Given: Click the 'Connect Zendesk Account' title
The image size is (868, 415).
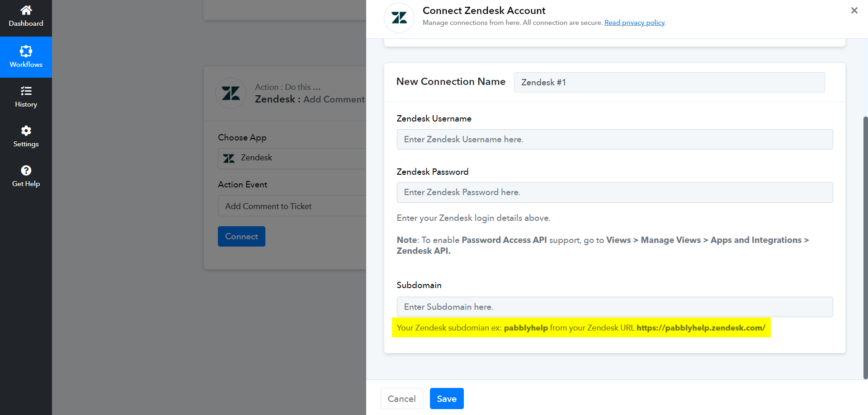Looking at the screenshot, I should 484,10.
